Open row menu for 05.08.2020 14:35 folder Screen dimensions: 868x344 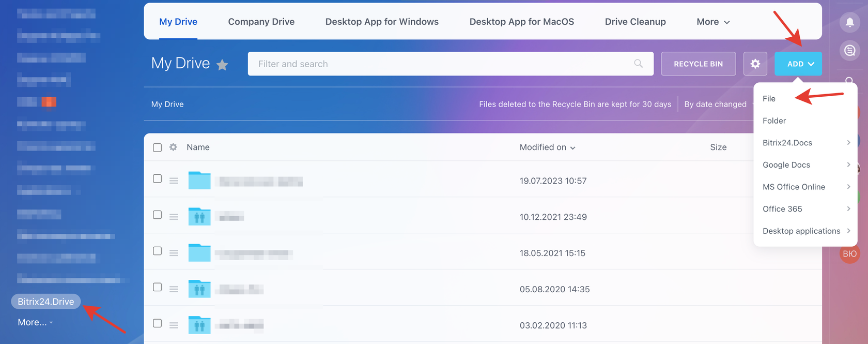(x=174, y=290)
